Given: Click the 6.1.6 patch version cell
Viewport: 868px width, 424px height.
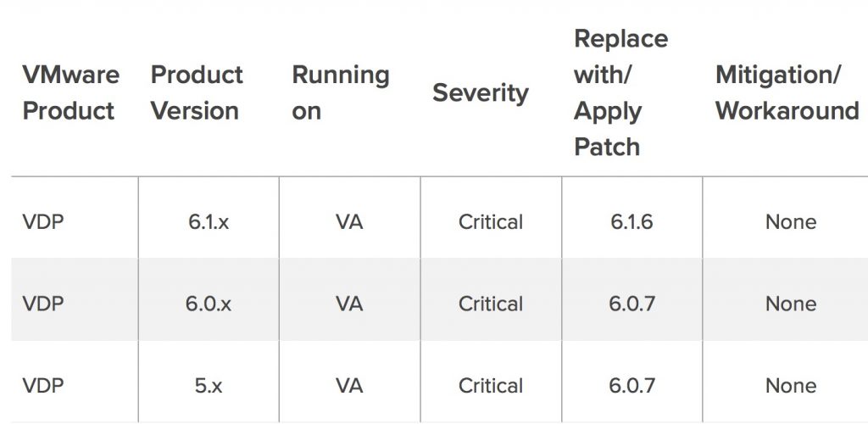Looking at the screenshot, I should tap(632, 222).
